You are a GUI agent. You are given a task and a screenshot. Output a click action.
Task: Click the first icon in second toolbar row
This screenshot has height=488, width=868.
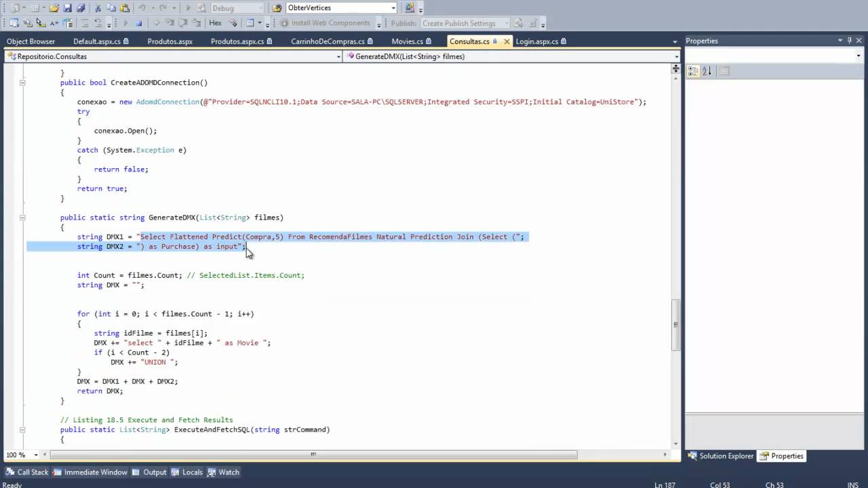coord(14,23)
